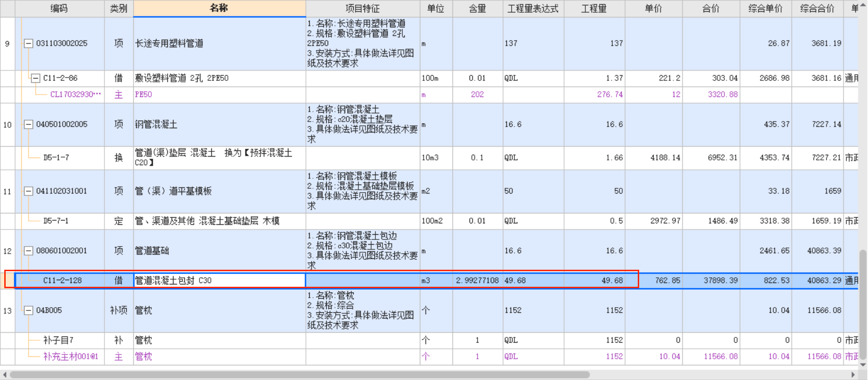Collapse item 041102031001 tree node
The image size is (868, 380).
pyautogui.click(x=28, y=191)
